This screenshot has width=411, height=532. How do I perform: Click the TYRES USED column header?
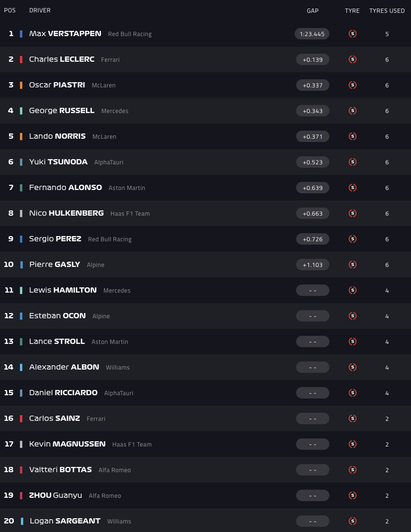[x=387, y=10]
